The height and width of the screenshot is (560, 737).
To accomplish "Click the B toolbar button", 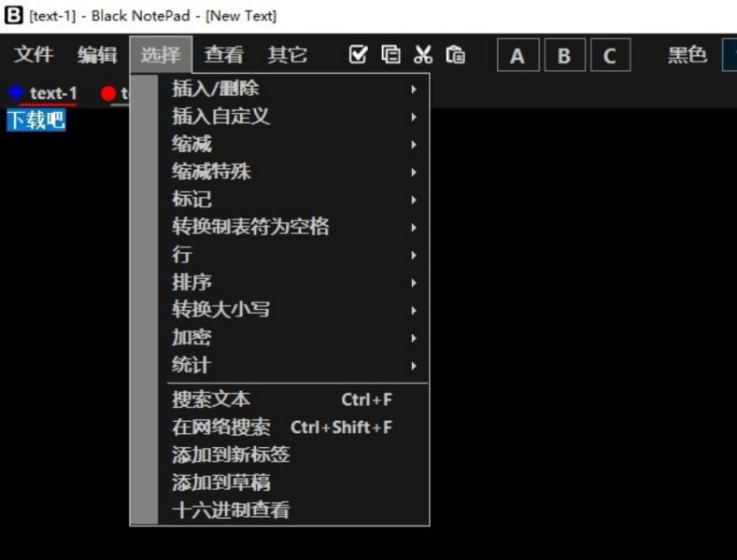I will pyautogui.click(x=564, y=55).
